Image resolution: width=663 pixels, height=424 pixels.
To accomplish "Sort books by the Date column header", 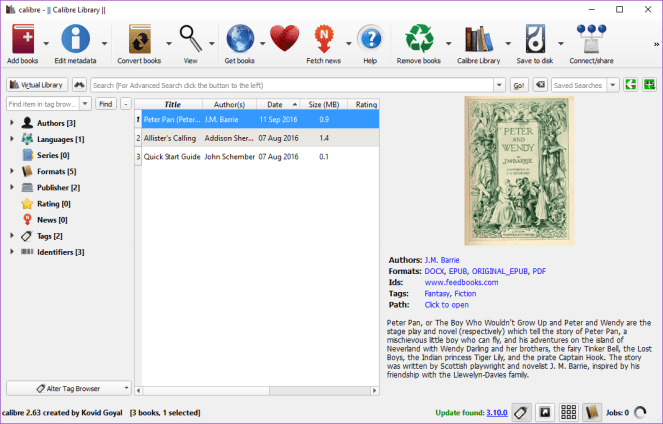I will [x=274, y=104].
